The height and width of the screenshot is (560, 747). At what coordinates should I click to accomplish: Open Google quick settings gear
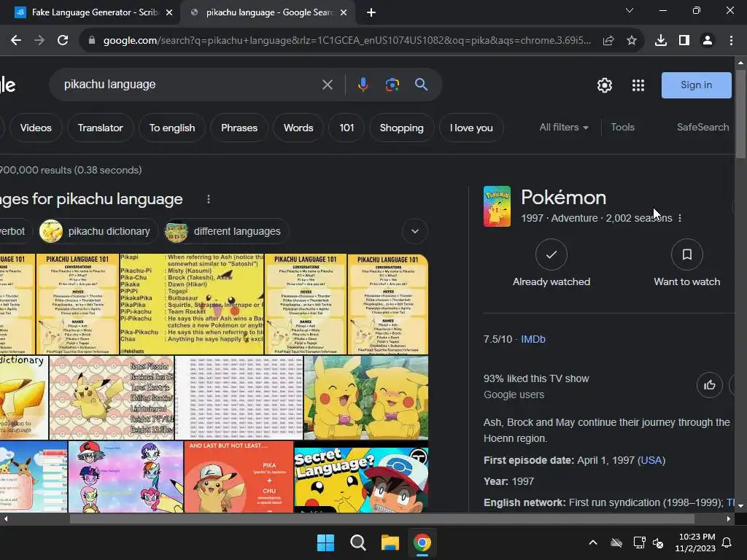(605, 85)
